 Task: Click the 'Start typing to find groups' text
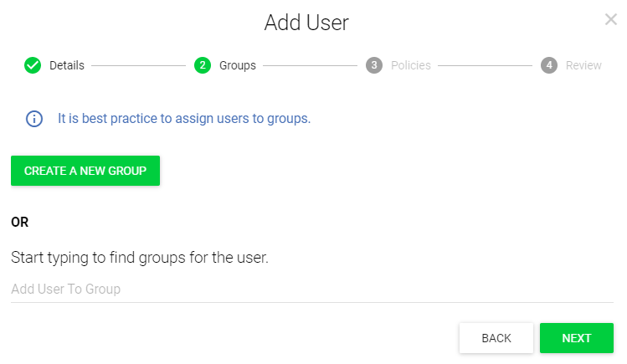pyautogui.click(x=140, y=258)
